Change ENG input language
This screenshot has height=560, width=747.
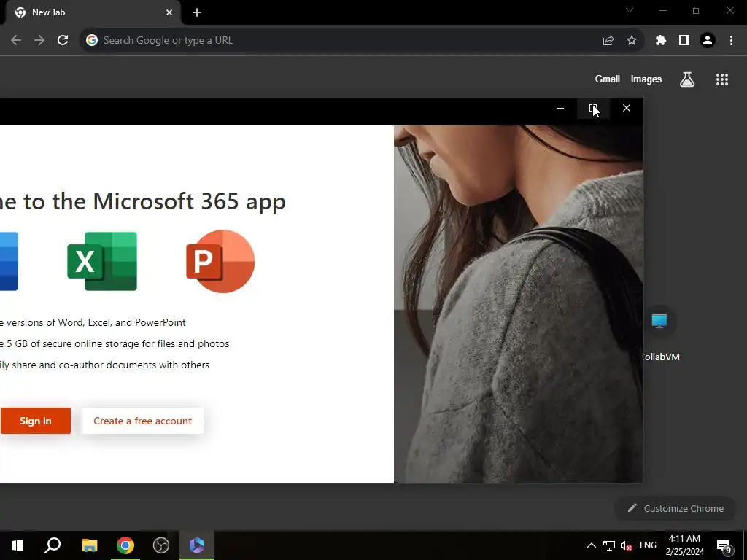point(648,545)
